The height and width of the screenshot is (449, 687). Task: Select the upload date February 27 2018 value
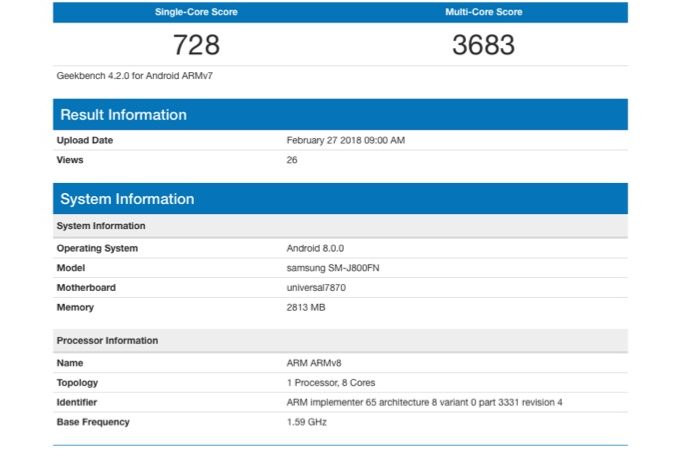click(345, 140)
